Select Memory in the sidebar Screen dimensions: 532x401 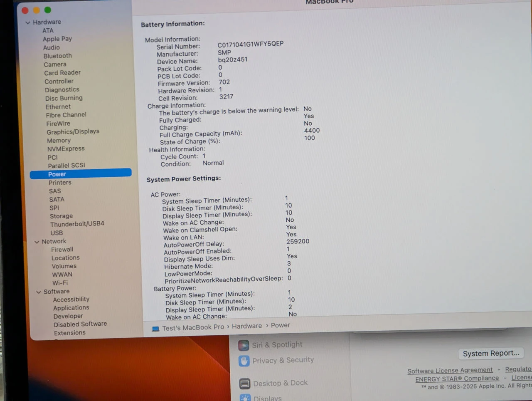59,141
